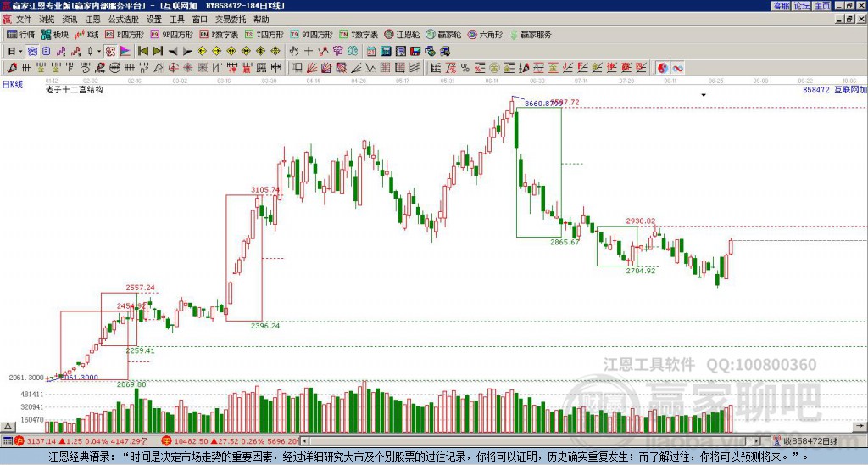Open the 公式选股 menu

[124, 20]
